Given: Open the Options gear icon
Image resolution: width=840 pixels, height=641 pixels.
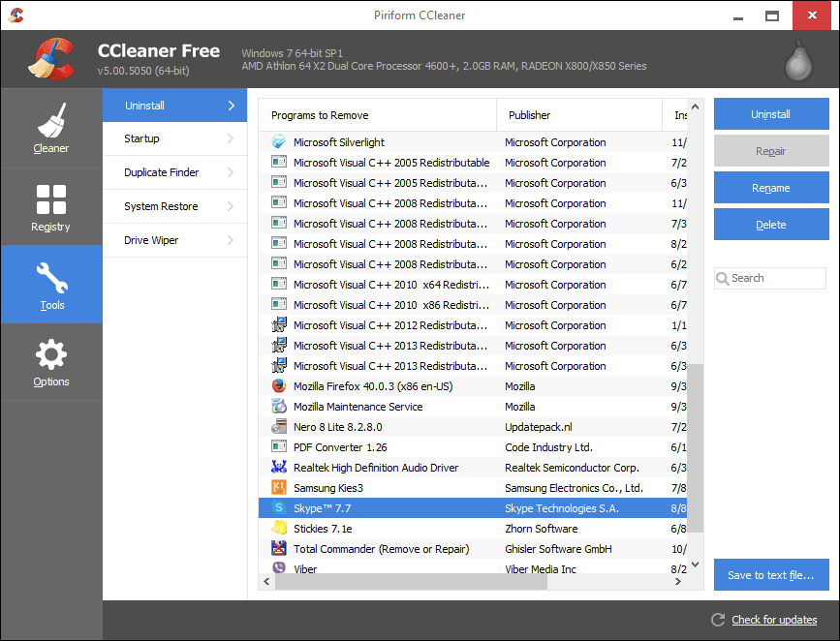Looking at the screenshot, I should click(51, 354).
